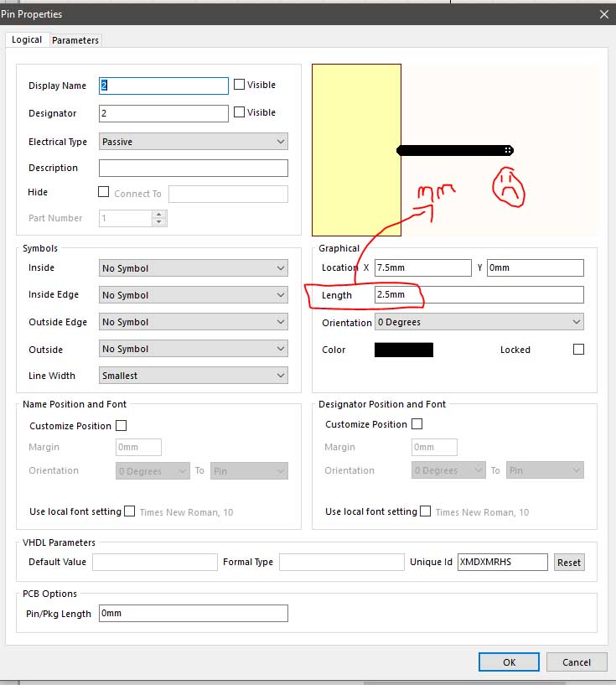Check the Locked checkbox
Viewport: 616px width, 685px height.
tap(578, 349)
